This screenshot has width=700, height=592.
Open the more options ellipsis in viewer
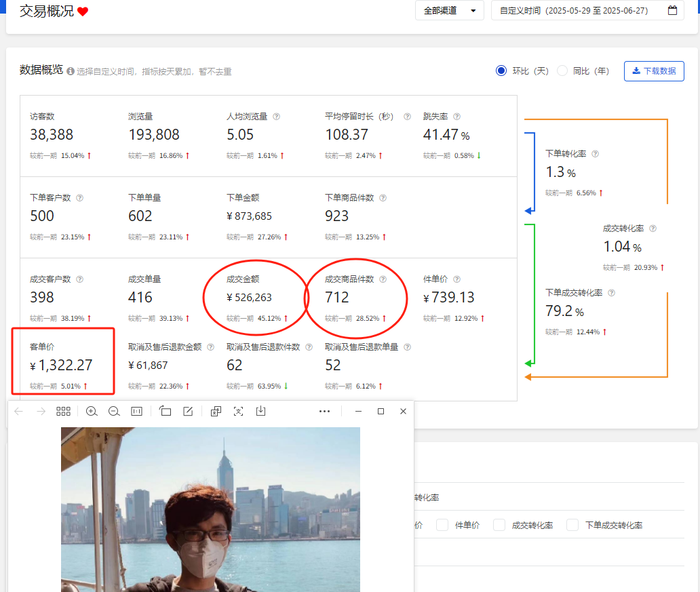click(x=324, y=412)
